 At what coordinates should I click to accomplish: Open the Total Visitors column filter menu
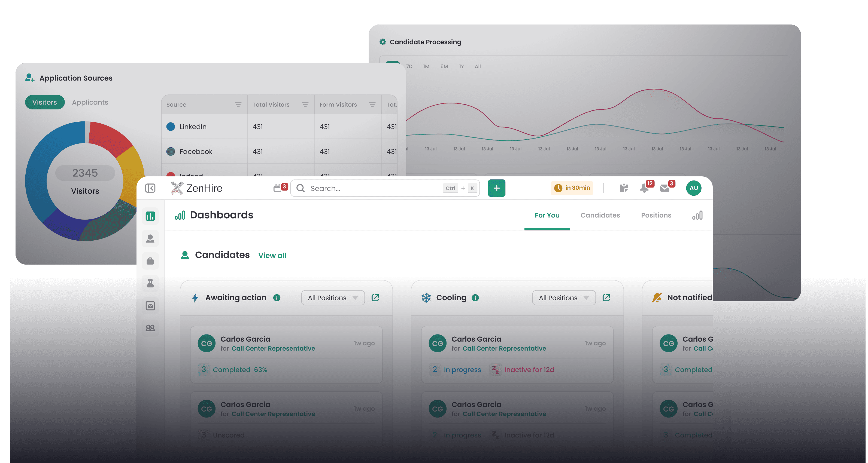305,105
